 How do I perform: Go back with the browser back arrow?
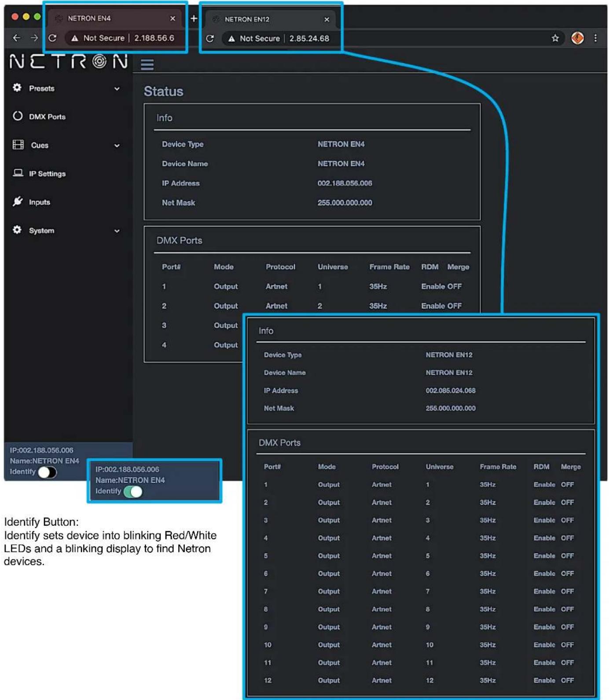16,38
